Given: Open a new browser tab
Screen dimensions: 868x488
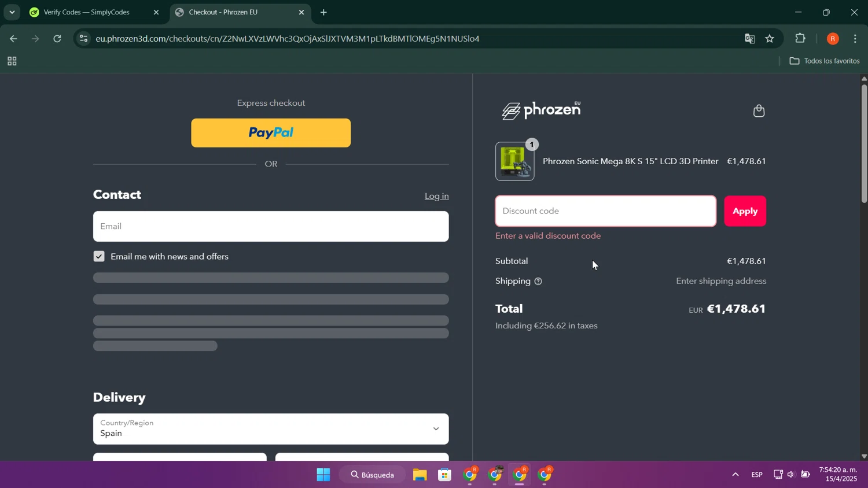Looking at the screenshot, I should (x=323, y=12).
